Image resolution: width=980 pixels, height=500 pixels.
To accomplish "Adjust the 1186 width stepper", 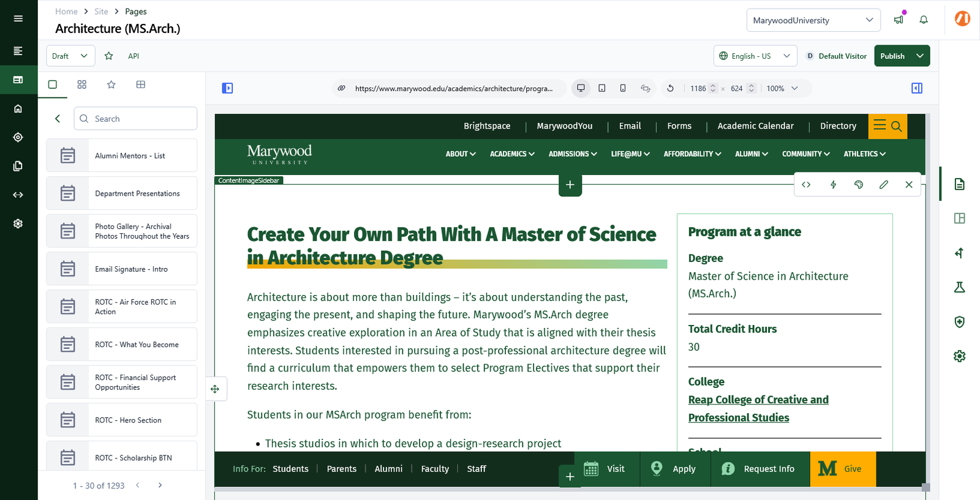I will pos(713,88).
